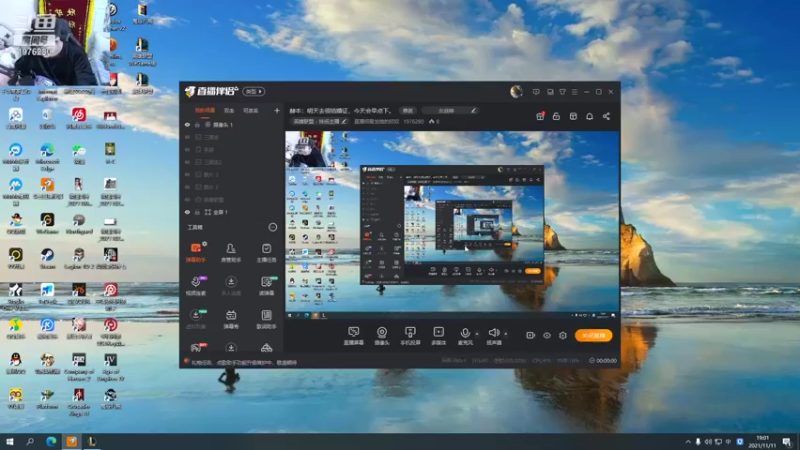Open the notification bell in the app toolbar
Screen dimensions: 800x450
tap(589, 116)
